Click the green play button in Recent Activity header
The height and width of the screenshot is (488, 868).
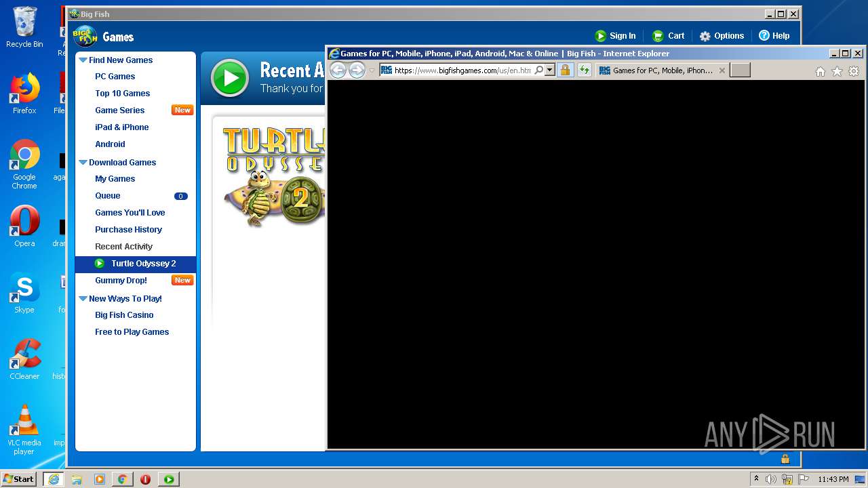[x=231, y=78]
